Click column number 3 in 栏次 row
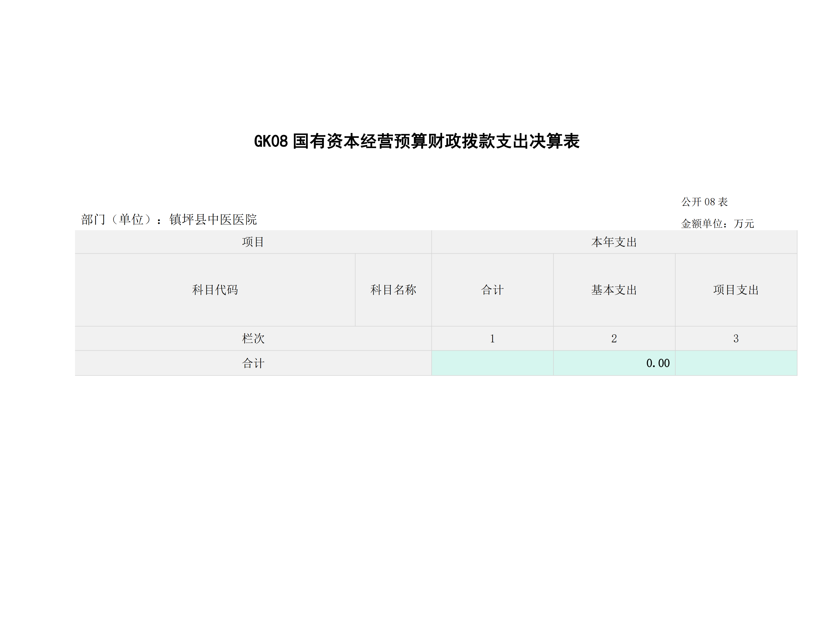Viewport: 834px width, 644px height. (x=736, y=338)
